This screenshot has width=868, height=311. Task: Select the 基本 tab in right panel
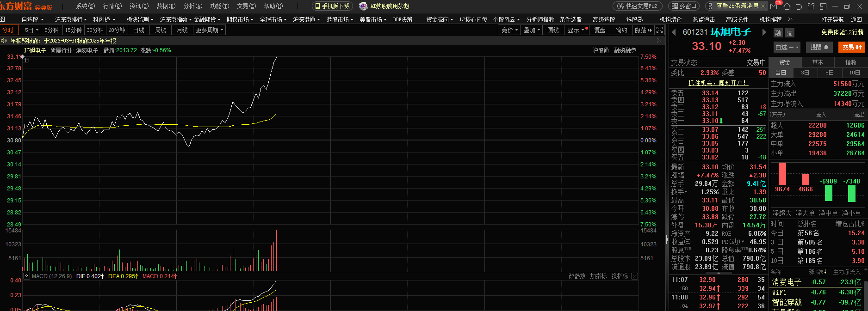pos(818,62)
